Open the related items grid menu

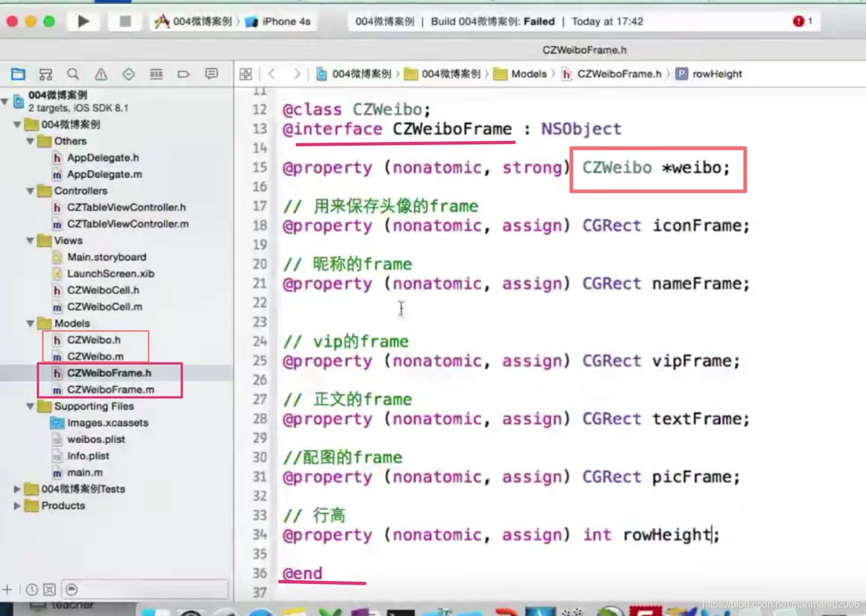coord(246,74)
